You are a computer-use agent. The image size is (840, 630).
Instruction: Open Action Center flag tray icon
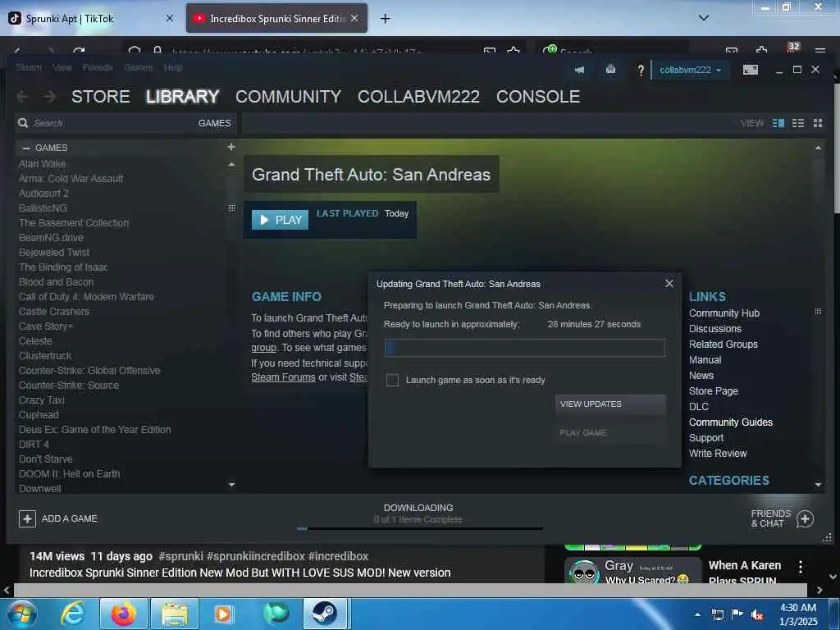tap(737, 614)
